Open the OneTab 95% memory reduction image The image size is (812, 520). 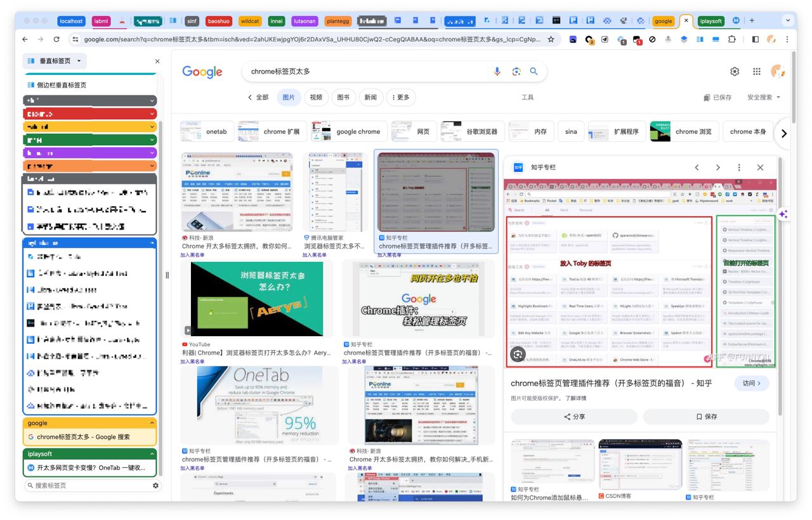point(259,405)
